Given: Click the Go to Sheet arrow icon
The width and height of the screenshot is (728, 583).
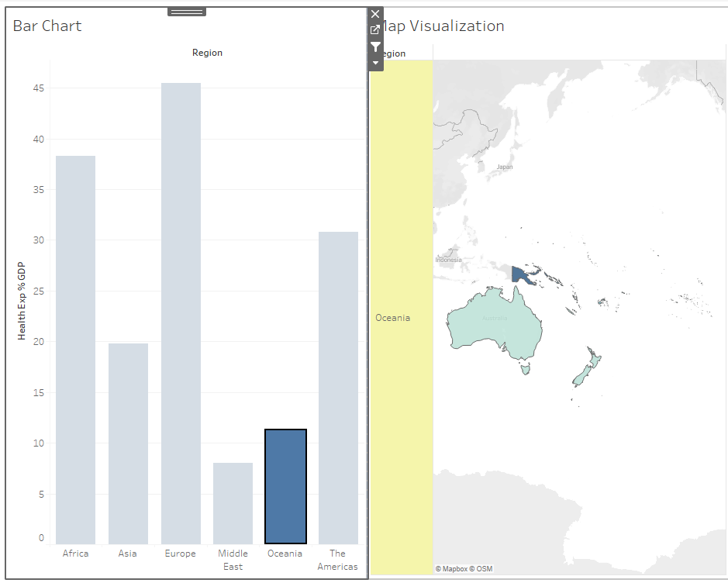Looking at the screenshot, I should (x=374, y=29).
